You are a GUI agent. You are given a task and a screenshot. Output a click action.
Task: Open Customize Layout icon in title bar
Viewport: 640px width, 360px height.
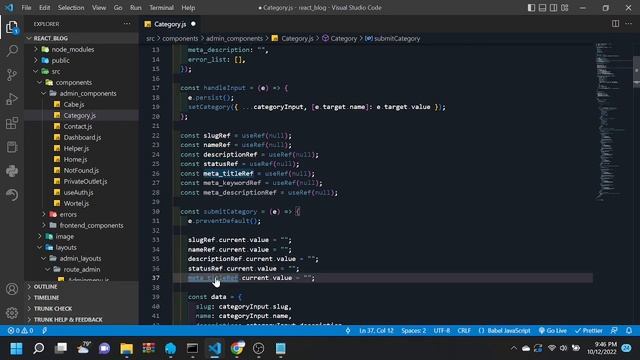565,8
